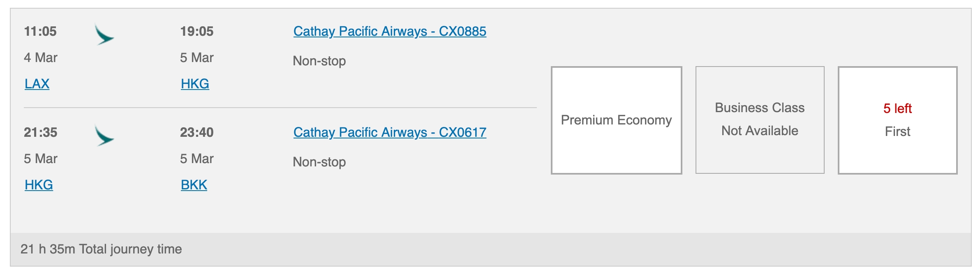This screenshot has height=274, width=980.
Task: Click the red '5 left' text
Action: coord(897,108)
